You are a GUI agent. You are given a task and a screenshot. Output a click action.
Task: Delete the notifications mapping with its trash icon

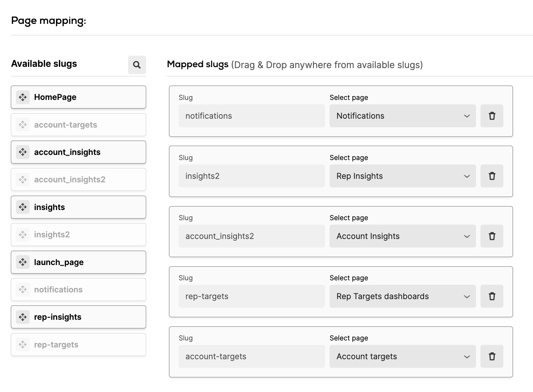(492, 116)
